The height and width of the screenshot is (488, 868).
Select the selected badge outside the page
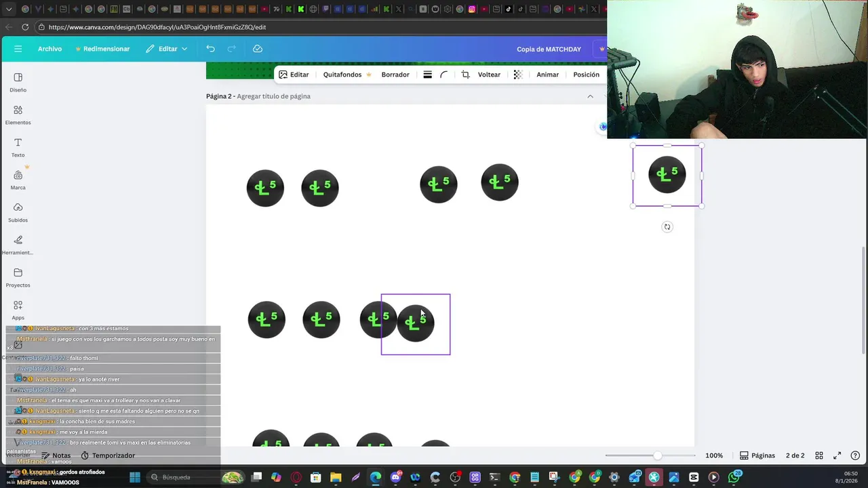[x=667, y=176]
